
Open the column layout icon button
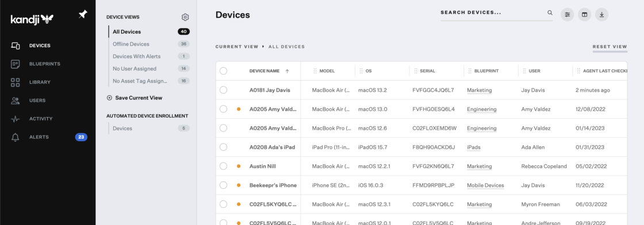pos(584,15)
